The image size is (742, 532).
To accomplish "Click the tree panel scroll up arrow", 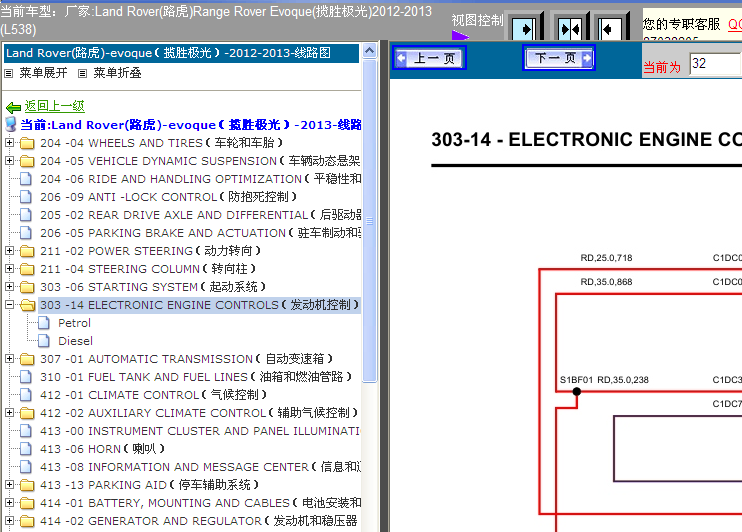I will (x=370, y=51).
